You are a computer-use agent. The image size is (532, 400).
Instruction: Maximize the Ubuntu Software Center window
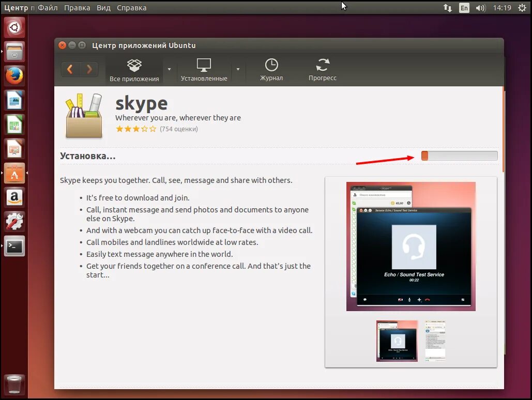coord(82,45)
